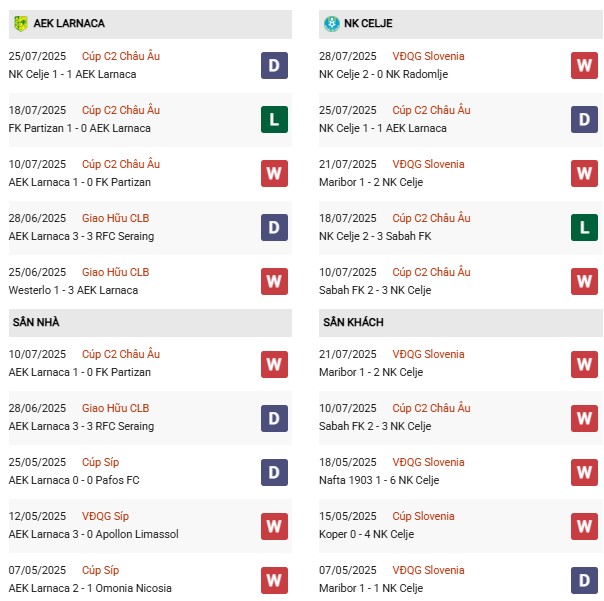604x601 pixels.
Task: Select the SÂN KHÁCH section header
Action: click(x=353, y=322)
